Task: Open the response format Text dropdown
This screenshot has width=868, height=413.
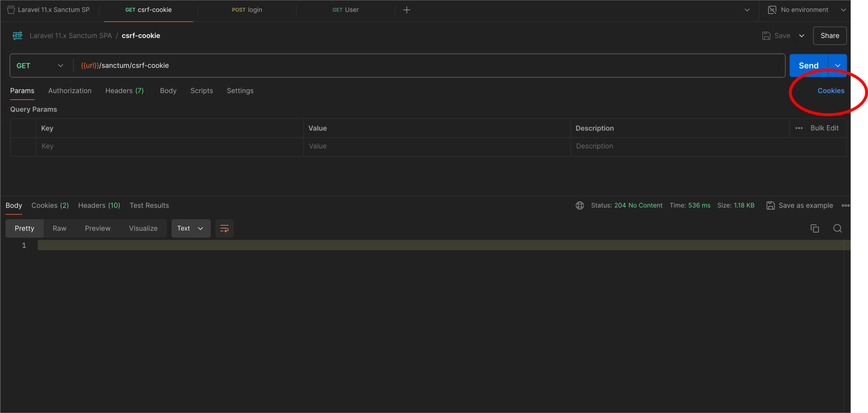Action: pyautogui.click(x=190, y=228)
